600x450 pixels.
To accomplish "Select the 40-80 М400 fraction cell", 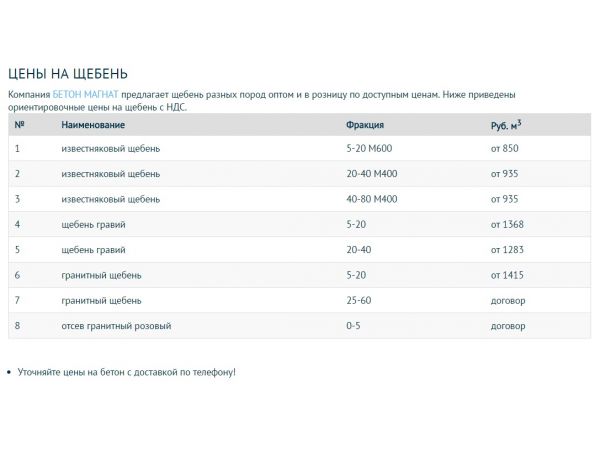I will coord(373,199).
